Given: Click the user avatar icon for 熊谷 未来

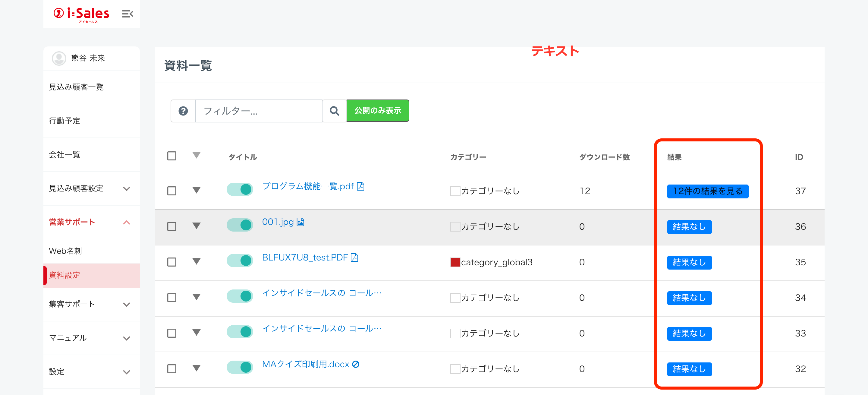Looking at the screenshot, I should click(59, 58).
